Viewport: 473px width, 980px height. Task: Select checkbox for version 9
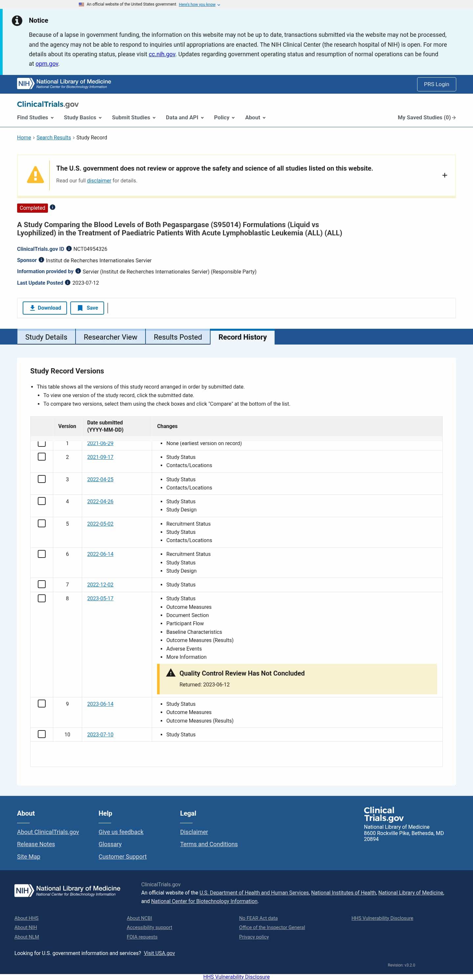42,704
